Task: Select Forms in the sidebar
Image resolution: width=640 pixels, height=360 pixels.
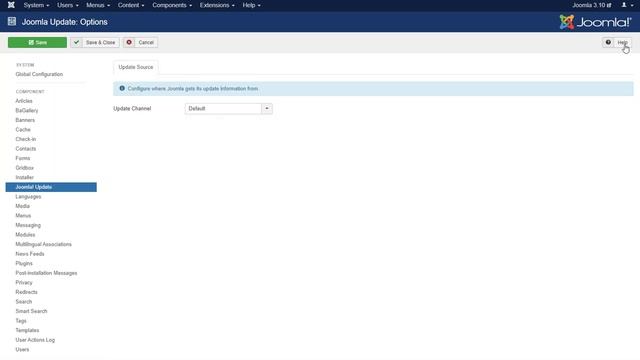Action: click(22, 158)
